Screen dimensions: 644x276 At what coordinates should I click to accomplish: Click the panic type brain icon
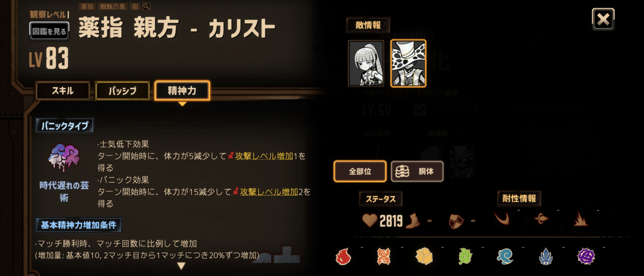tap(64, 157)
